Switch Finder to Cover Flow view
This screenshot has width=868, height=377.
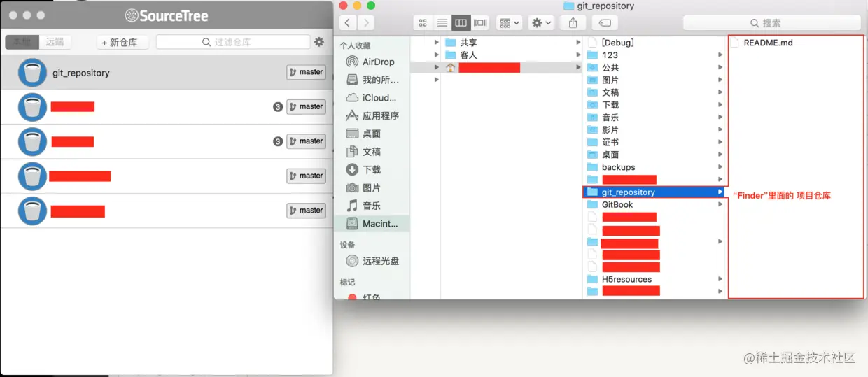click(480, 23)
